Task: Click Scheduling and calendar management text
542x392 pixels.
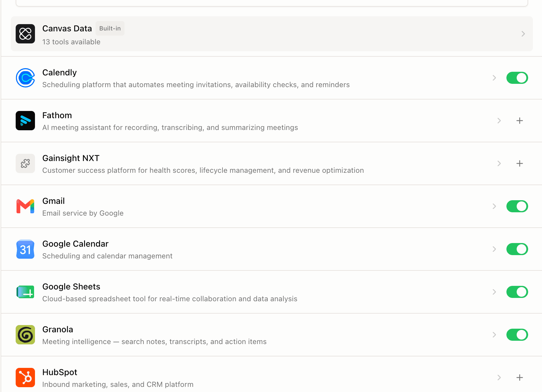Action: [107, 256]
